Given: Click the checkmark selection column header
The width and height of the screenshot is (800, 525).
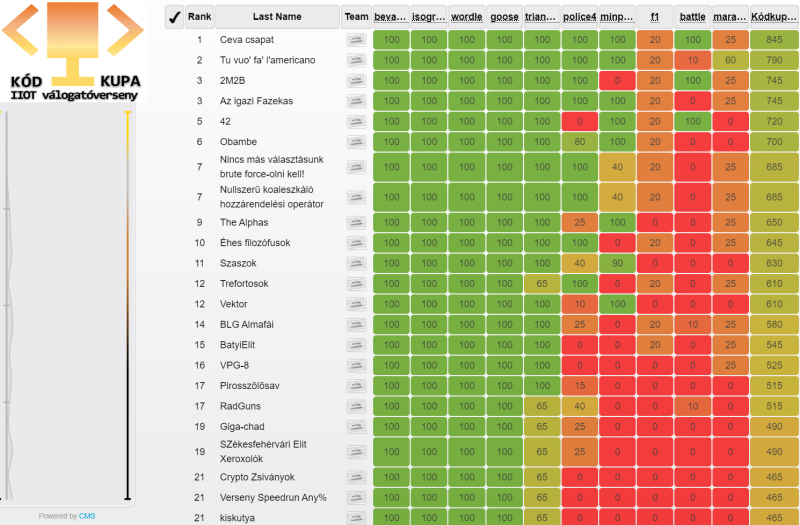Looking at the screenshot, I should (175, 17).
